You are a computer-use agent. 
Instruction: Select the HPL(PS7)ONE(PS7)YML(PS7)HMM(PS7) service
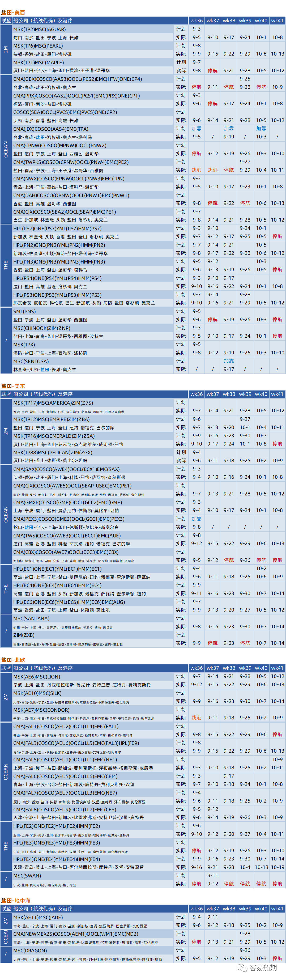point(57,229)
